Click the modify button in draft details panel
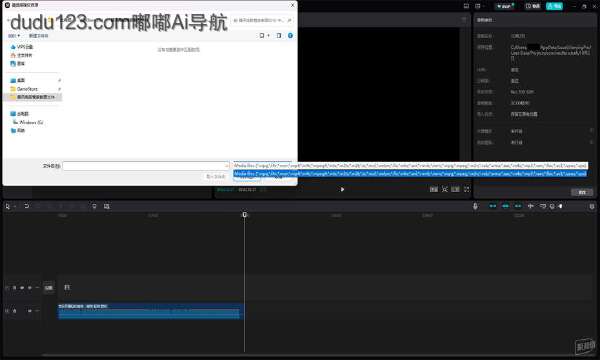Screen dimensions: 600x360 (582, 192)
